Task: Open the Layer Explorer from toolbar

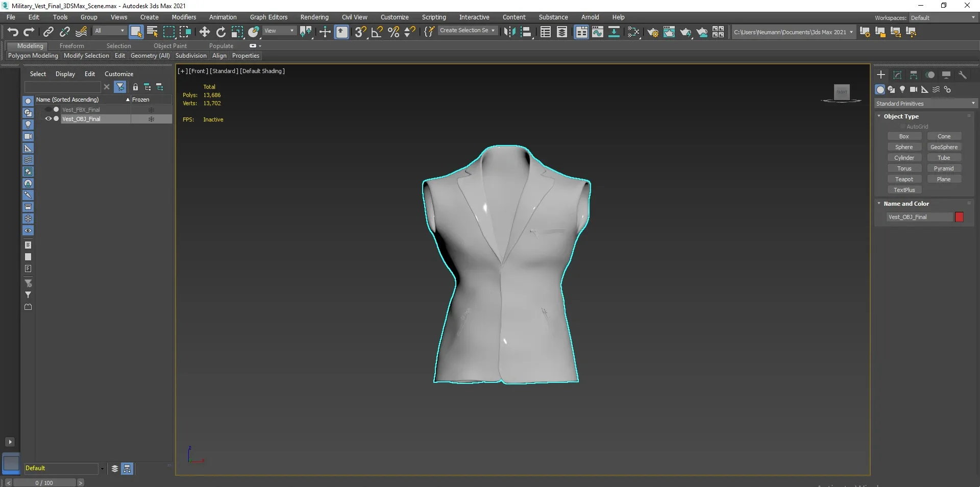Action: (x=561, y=32)
